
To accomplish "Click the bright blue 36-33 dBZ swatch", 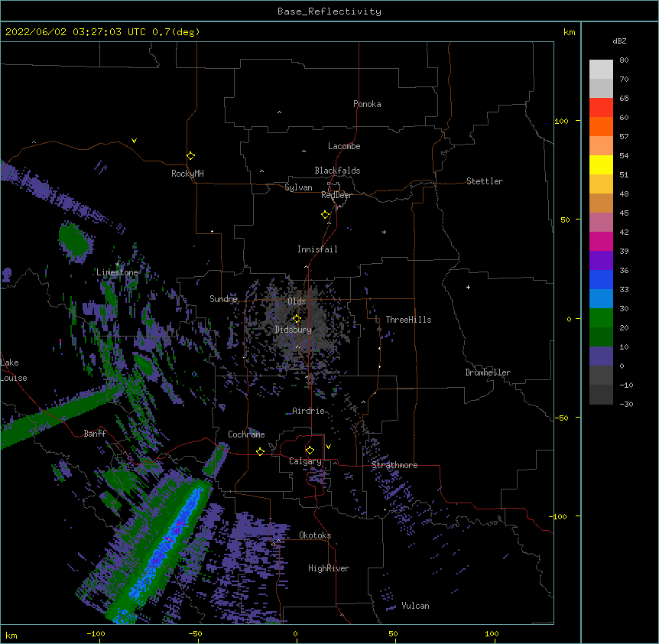I will click(601, 279).
